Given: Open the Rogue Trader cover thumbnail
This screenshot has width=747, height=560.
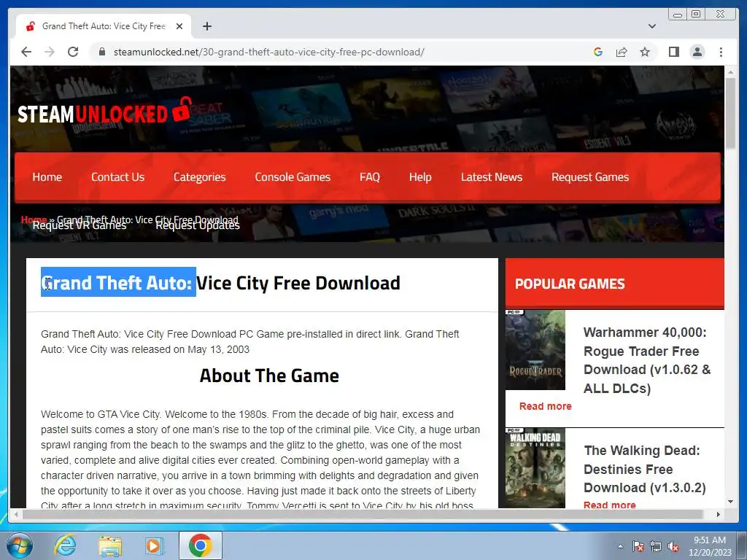Looking at the screenshot, I should 535,350.
